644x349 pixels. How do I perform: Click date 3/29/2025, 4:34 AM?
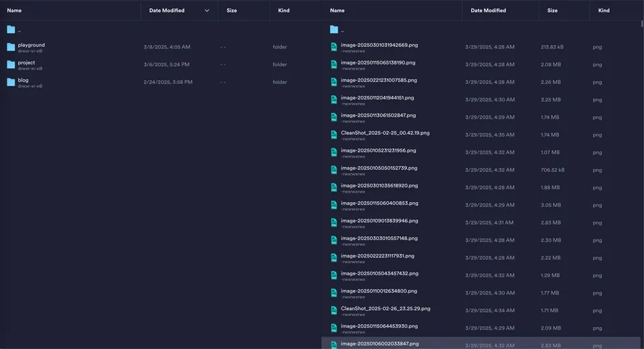coord(490,310)
